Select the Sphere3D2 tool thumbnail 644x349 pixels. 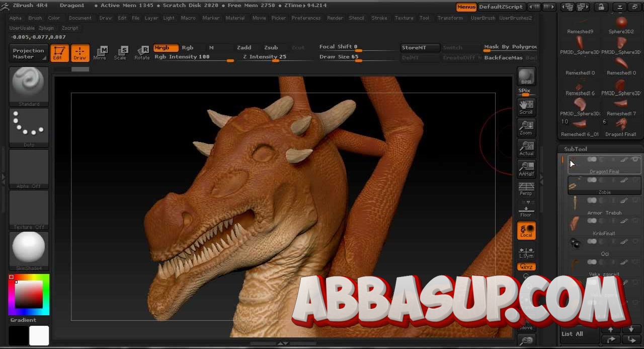pos(621,25)
